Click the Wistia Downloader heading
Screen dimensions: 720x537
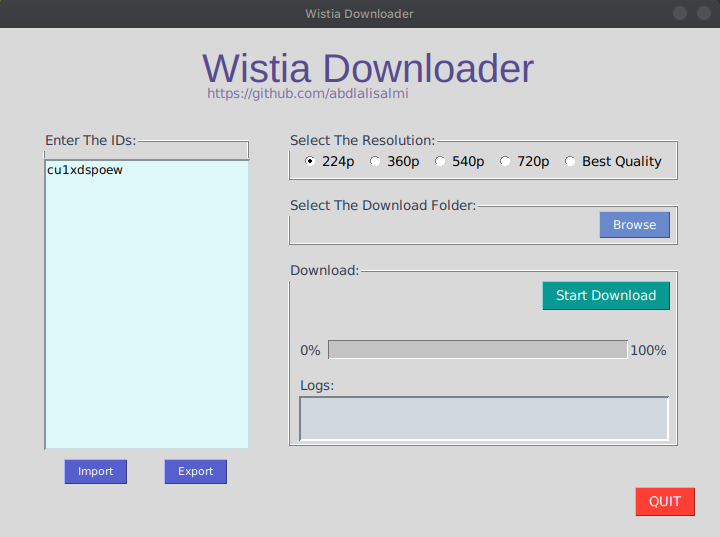368,68
